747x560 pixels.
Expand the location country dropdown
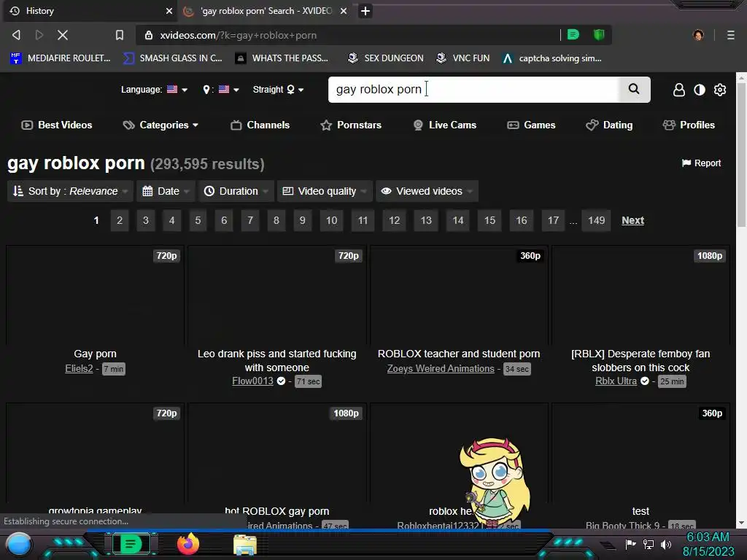[220, 90]
